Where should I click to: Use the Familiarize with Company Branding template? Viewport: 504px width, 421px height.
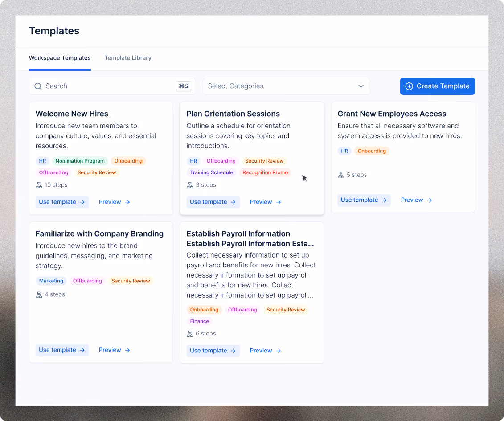pos(62,350)
